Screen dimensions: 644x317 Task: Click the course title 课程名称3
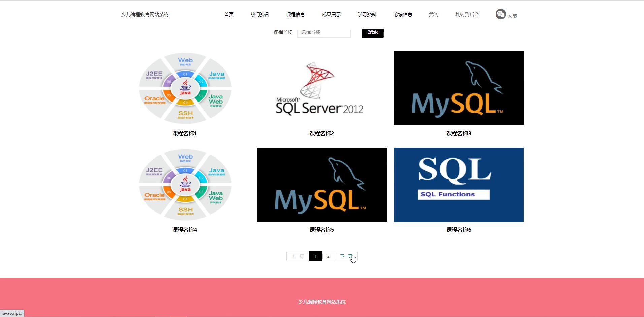459,133
